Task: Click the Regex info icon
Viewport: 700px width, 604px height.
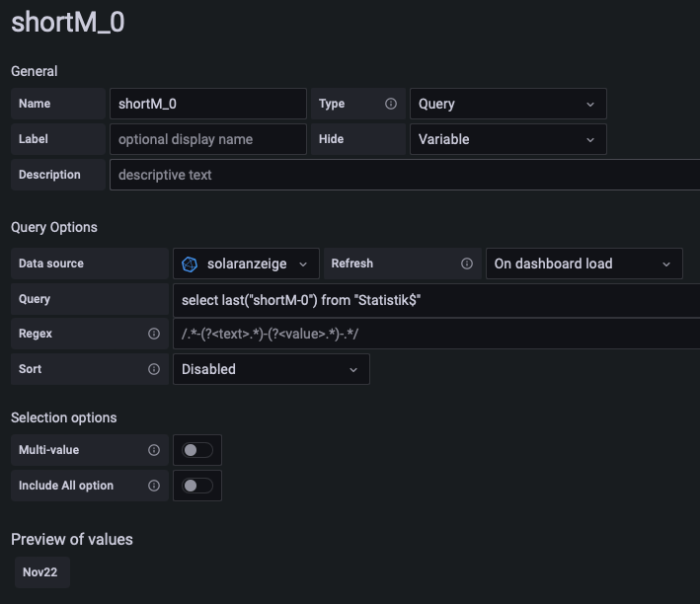Action: (x=154, y=334)
